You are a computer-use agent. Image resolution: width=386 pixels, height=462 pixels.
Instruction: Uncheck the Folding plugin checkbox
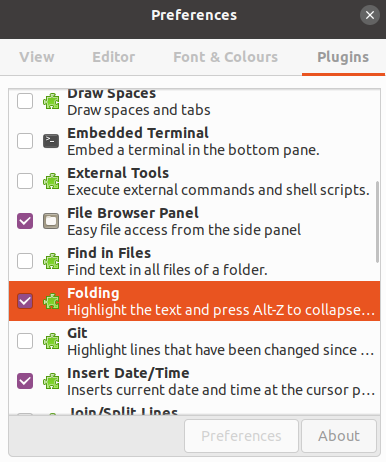click(25, 301)
